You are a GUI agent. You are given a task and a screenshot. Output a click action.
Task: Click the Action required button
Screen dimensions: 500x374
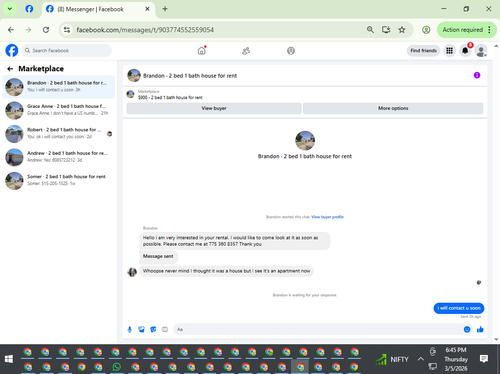click(463, 30)
